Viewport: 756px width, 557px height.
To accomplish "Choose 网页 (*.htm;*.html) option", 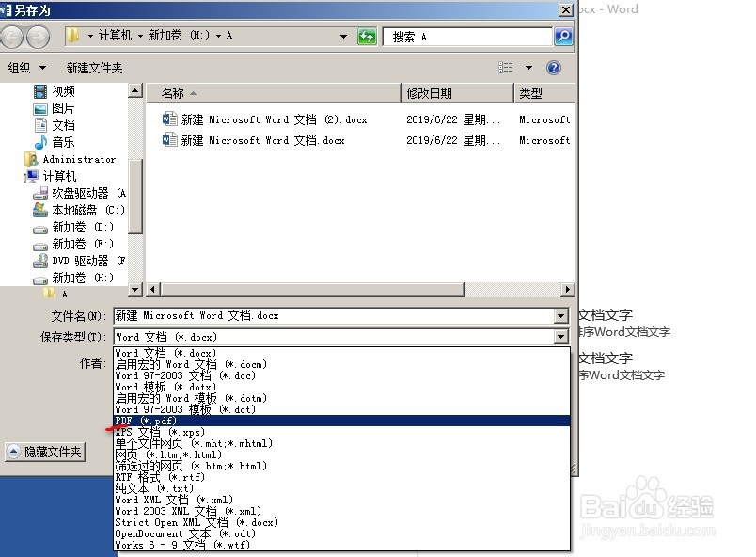I will click(x=342, y=454).
